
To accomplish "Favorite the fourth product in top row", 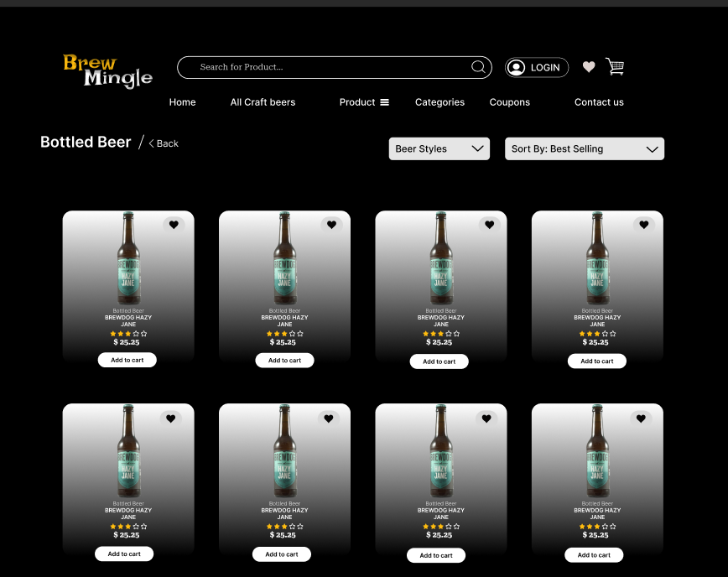I will coord(644,225).
